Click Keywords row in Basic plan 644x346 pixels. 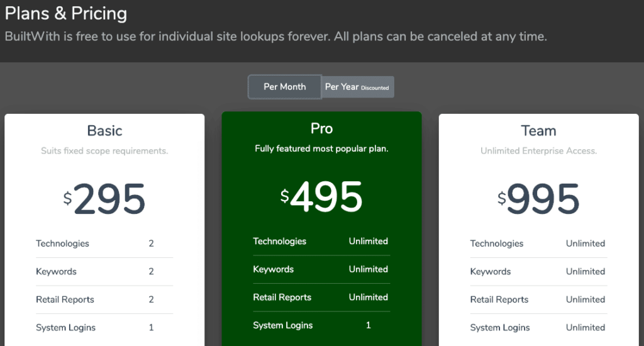click(x=104, y=272)
